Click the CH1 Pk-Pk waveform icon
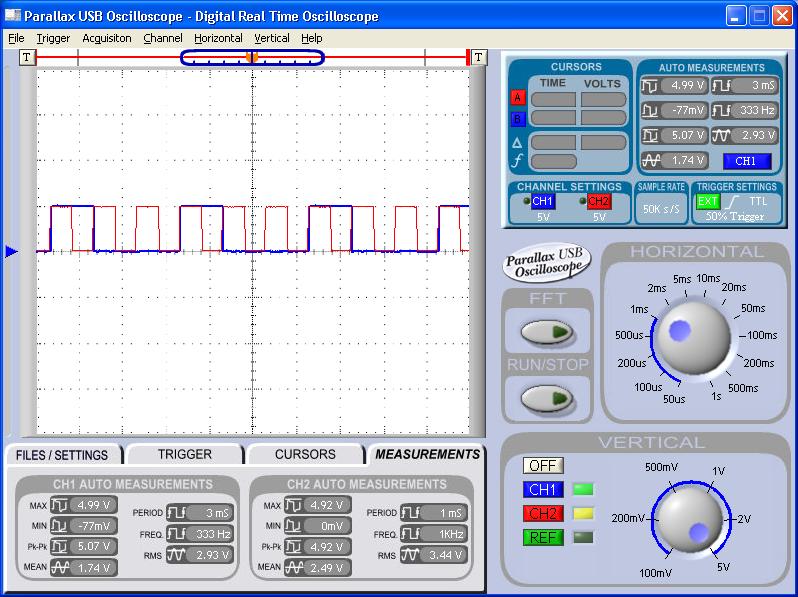This screenshot has height=597, width=798. coord(59,547)
